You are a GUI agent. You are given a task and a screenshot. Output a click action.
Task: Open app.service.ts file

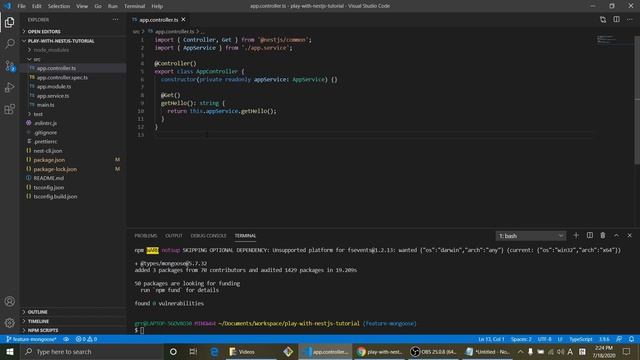pos(73,96)
